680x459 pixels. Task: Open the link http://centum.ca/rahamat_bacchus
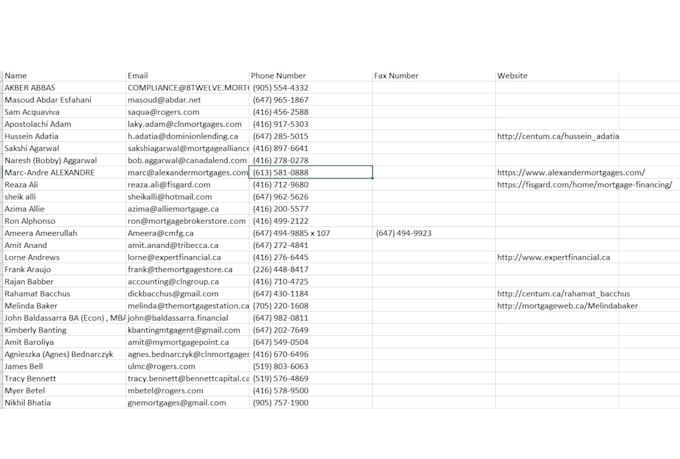(564, 294)
